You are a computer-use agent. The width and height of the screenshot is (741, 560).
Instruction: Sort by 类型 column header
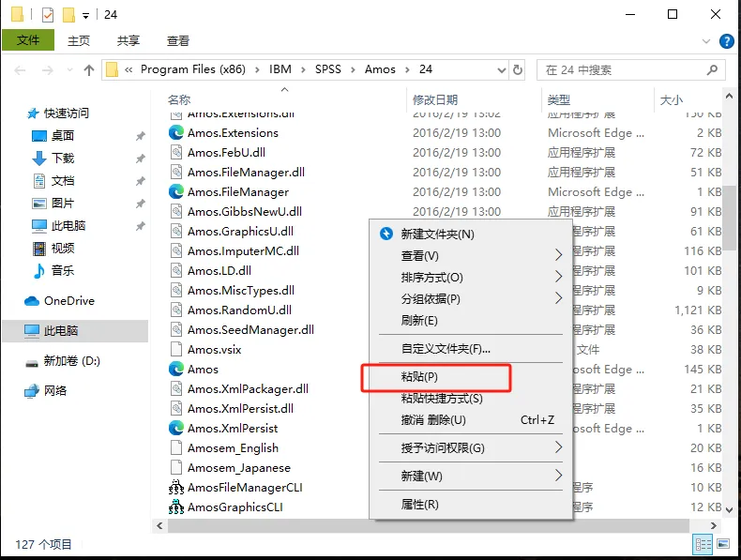[x=559, y=99]
